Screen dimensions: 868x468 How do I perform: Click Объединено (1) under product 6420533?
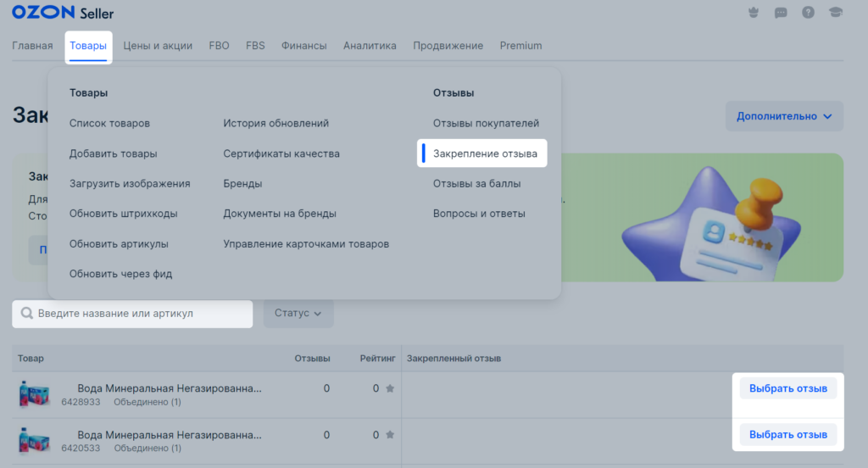point(147,448)
